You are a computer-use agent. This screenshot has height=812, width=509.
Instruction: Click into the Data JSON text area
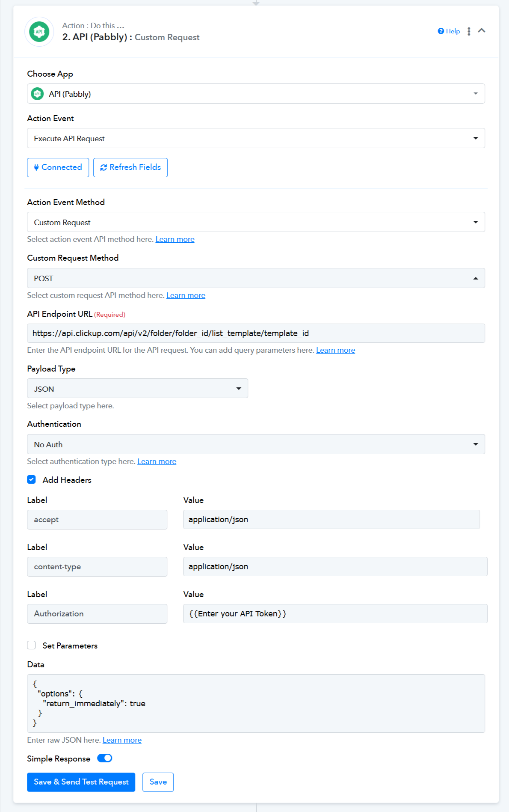point(256,703)
